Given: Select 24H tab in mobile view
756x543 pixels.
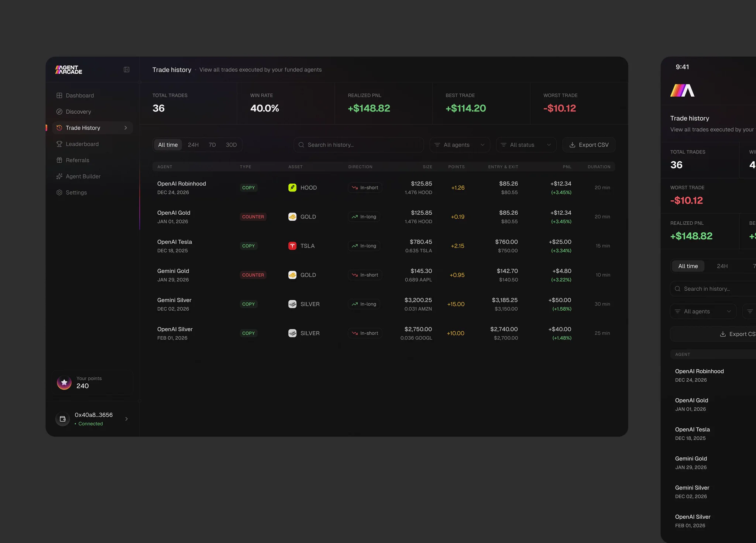Looking at the screenshot, I should pos(722,266).
